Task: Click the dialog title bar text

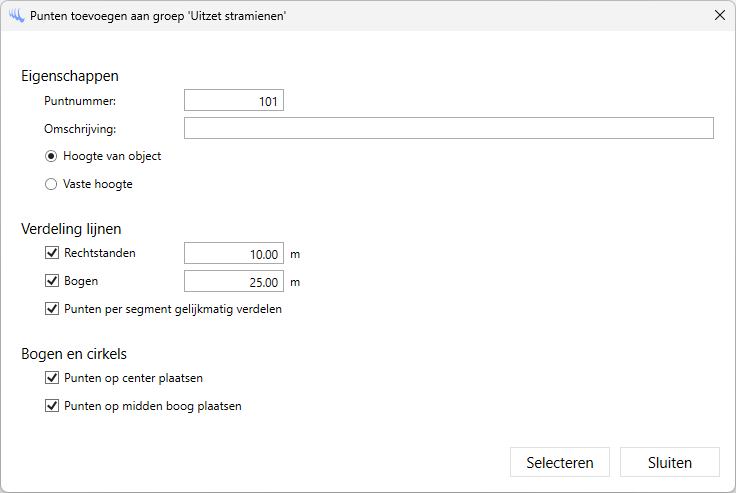Action: click(x=158, y=16)
